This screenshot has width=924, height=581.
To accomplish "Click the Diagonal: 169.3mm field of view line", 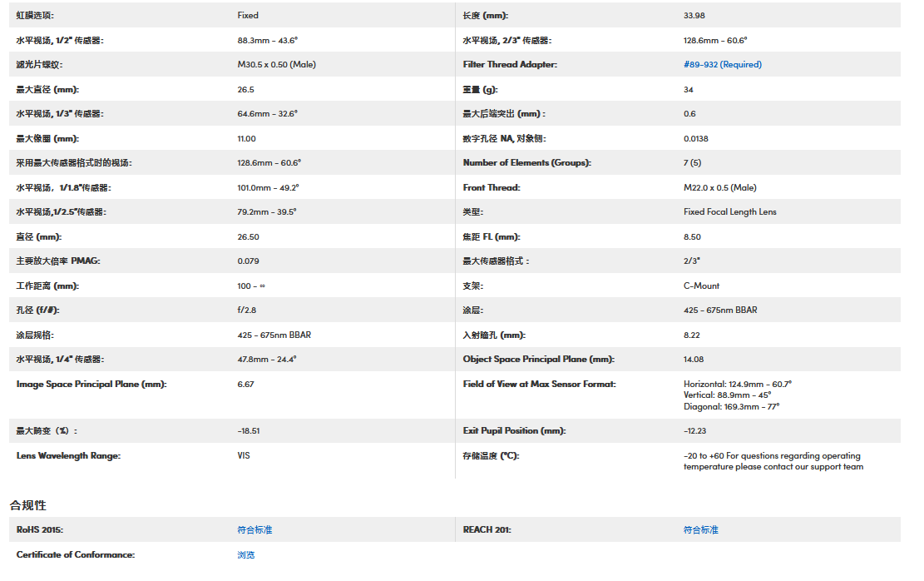I will point(731,407).
